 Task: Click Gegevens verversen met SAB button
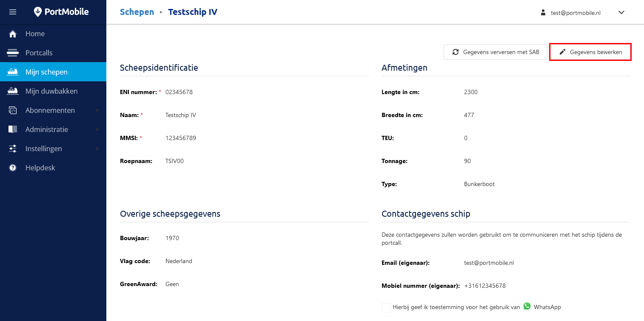[x=496, y=52]
